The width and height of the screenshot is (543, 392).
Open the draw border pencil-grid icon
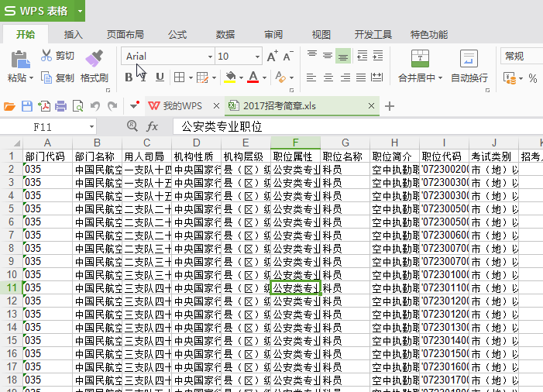(202, 77)
